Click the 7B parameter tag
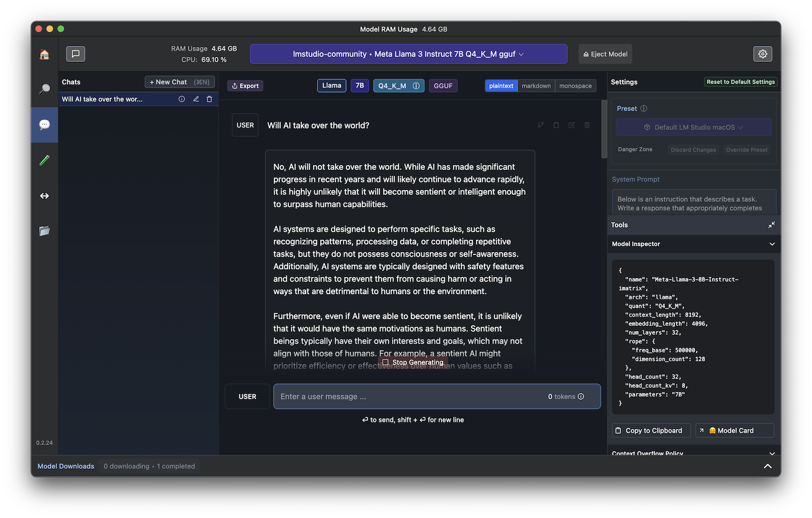The image size is (812, 518). (360, 86)
